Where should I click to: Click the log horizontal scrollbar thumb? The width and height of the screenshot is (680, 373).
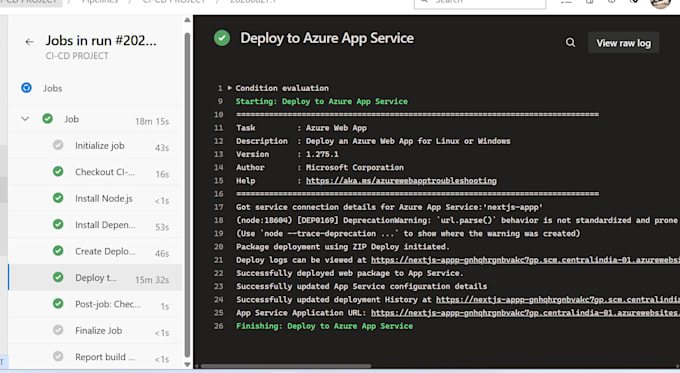pos(286,366)
